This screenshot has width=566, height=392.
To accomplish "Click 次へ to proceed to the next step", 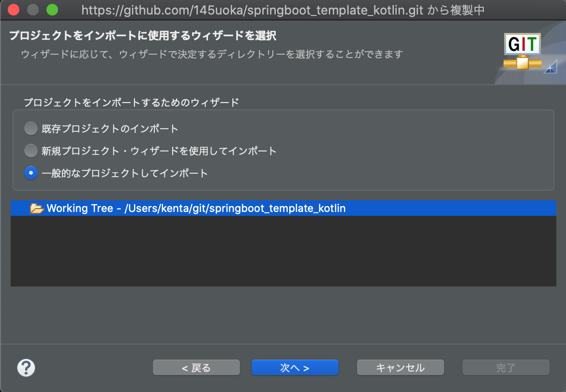I will pos(295,367).
